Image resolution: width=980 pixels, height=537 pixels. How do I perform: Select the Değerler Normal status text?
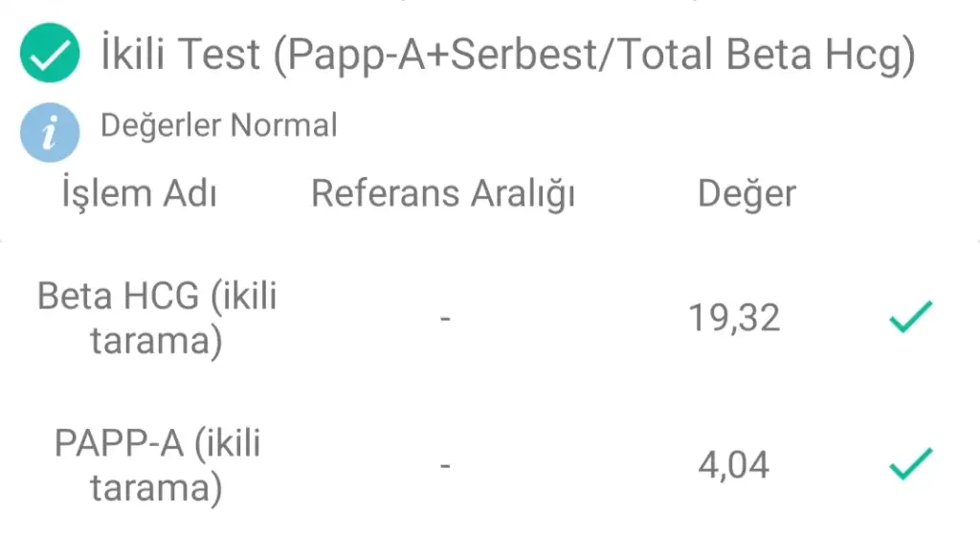pos(219,125)
